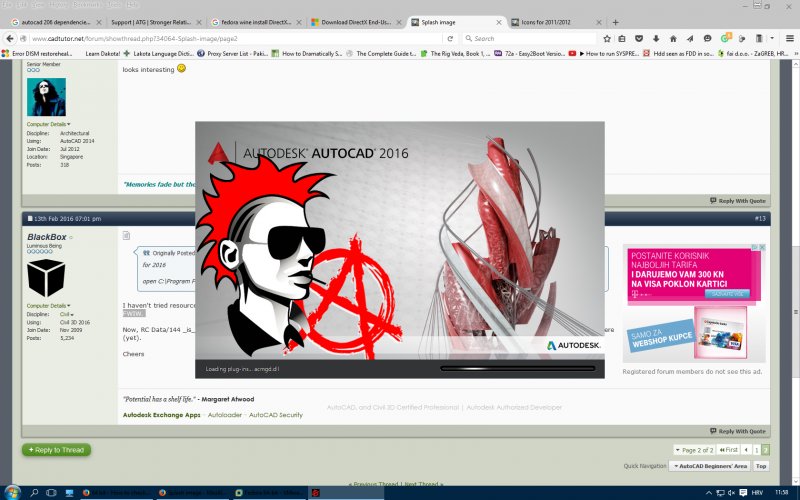Screen dimensions: 800x500
Task: Open Quick Navigation AutoCAD Beginners' Area dropdown
Action: tap(710, 466)
